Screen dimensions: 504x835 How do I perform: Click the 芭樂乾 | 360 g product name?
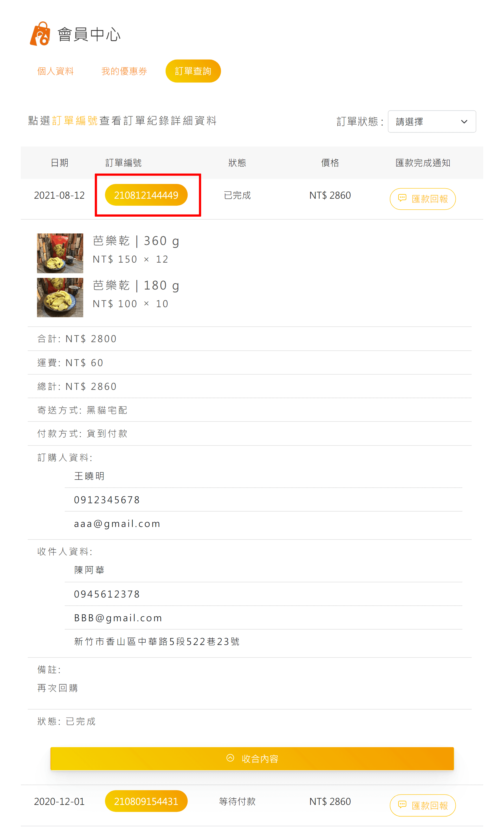click(136, 241)
